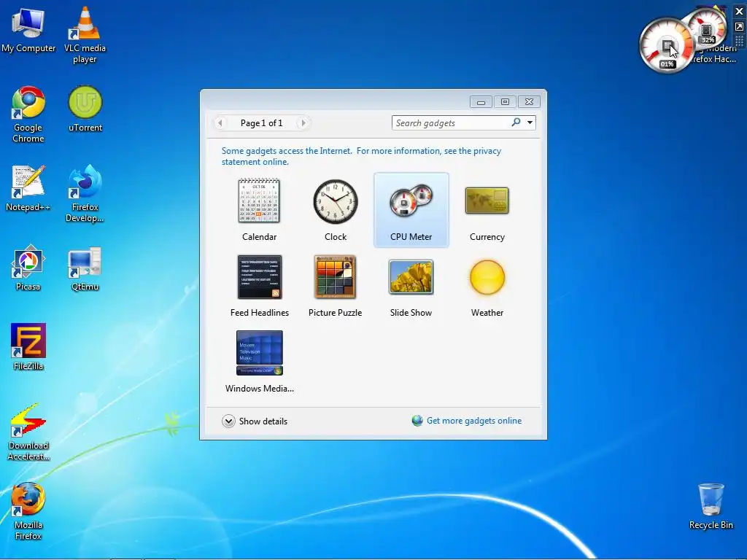Close the CPU Meter desktop gadget
Image resolution: width=747 pixels, height=560 pixels.
740,11
